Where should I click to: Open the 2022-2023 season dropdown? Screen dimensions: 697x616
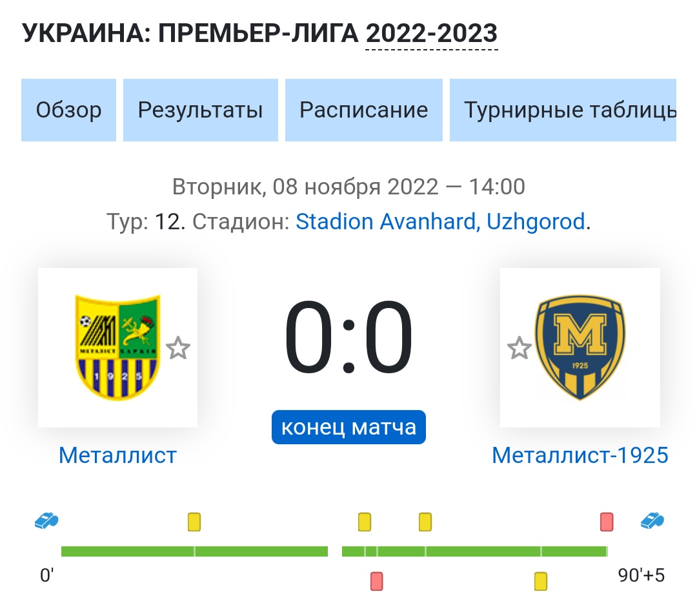pos(431,34)
